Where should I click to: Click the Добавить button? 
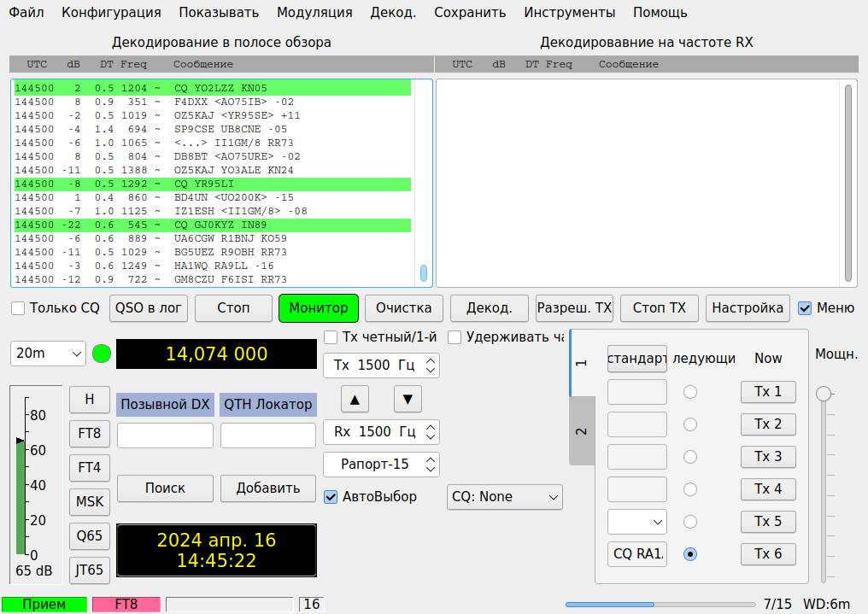coord(268,488)
